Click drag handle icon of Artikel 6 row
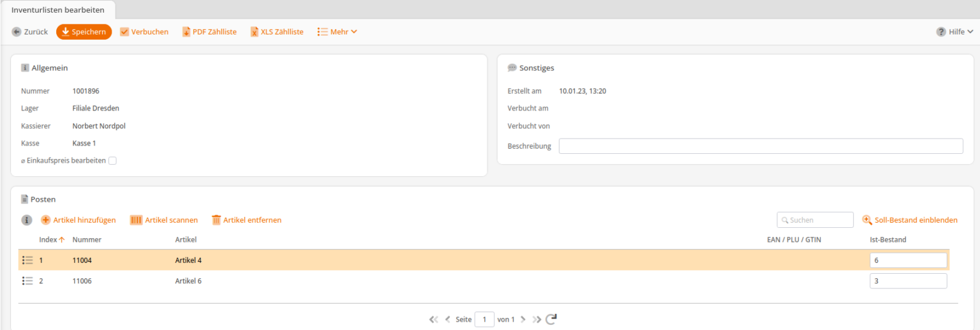This screenshot has height=330, width=980. [x=27, y=281]
